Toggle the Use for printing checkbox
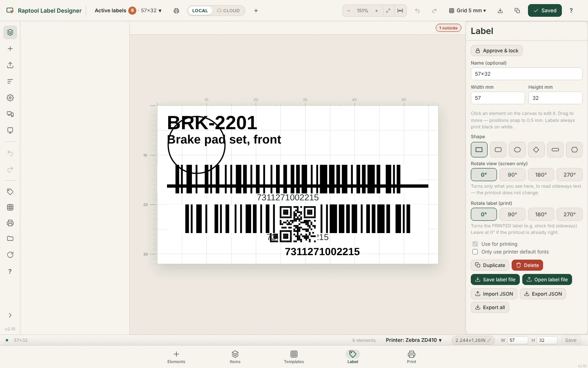 pos(475,244)
